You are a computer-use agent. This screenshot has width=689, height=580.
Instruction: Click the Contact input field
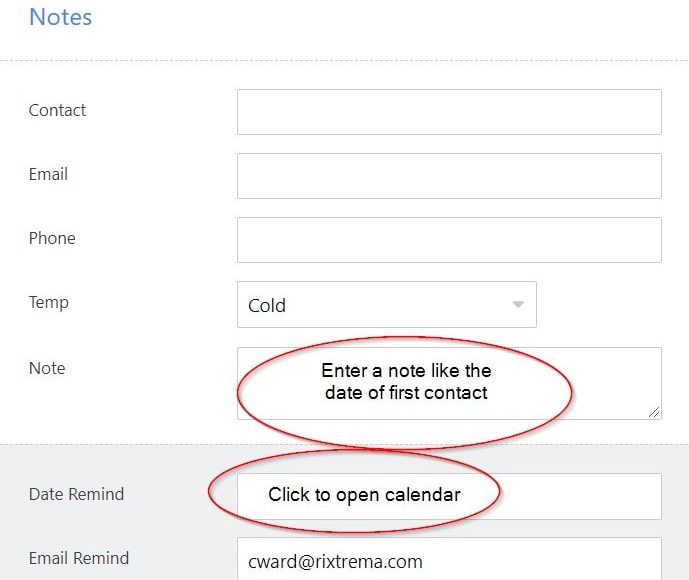(449, 112)
